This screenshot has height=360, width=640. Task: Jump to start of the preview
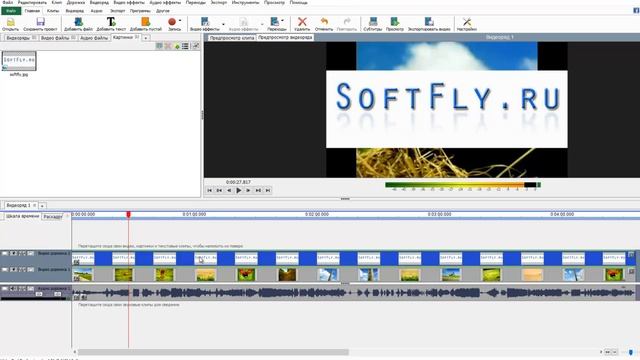tap(209, 190)
